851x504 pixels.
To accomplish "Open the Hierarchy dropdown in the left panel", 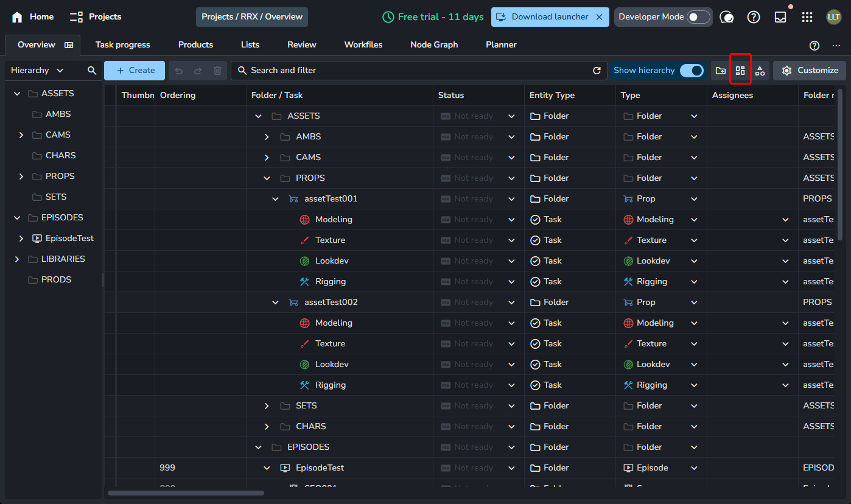I will tap(37, 71).
